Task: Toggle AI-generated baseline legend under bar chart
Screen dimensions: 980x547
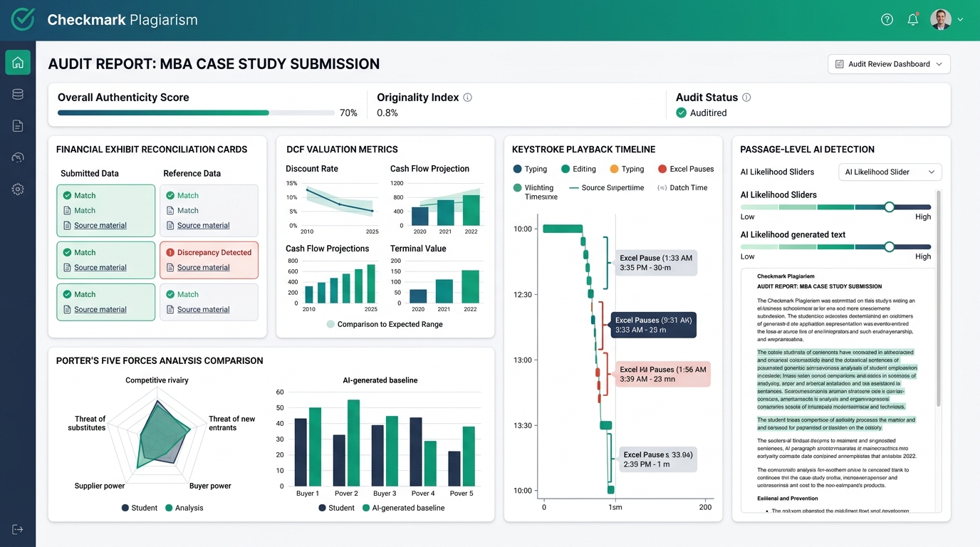Action: [403, 508]
